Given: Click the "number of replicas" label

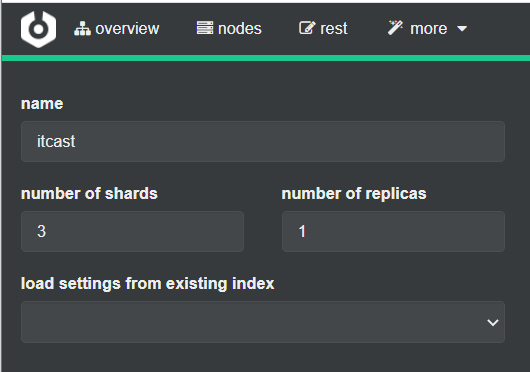Looking at the screenshot, I should 354,194.
